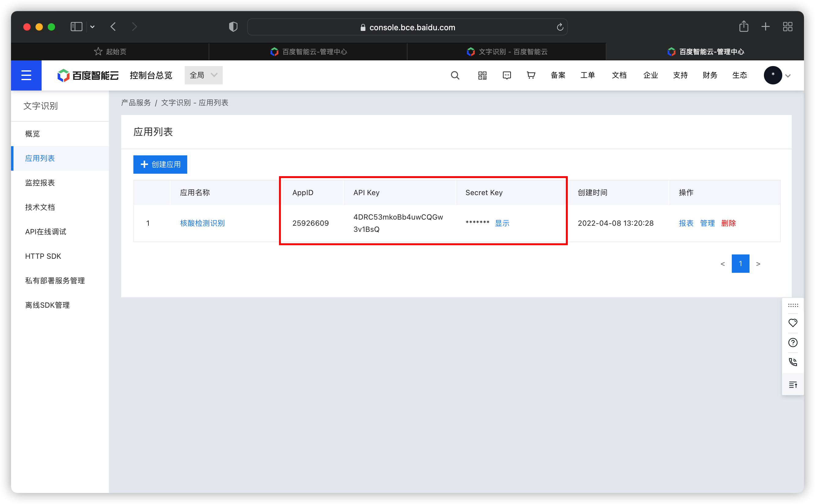This screenshot has height=504, width=815.
Task: Click the phone contact icon
Action: click(x=793, y=362)
